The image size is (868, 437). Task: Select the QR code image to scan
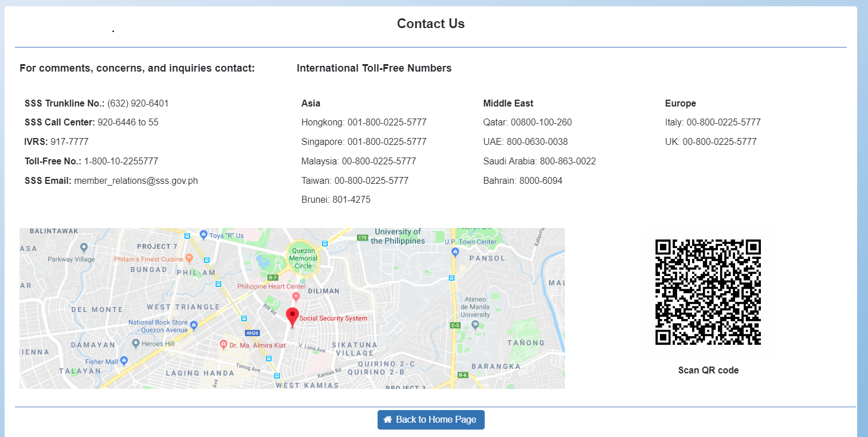[x=708, y=291]
